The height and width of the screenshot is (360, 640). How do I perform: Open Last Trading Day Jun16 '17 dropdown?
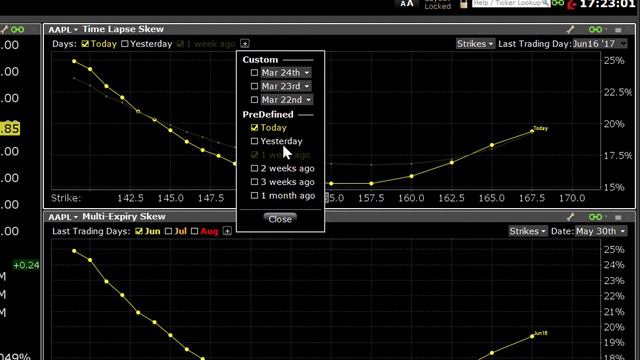coord(600,44)
